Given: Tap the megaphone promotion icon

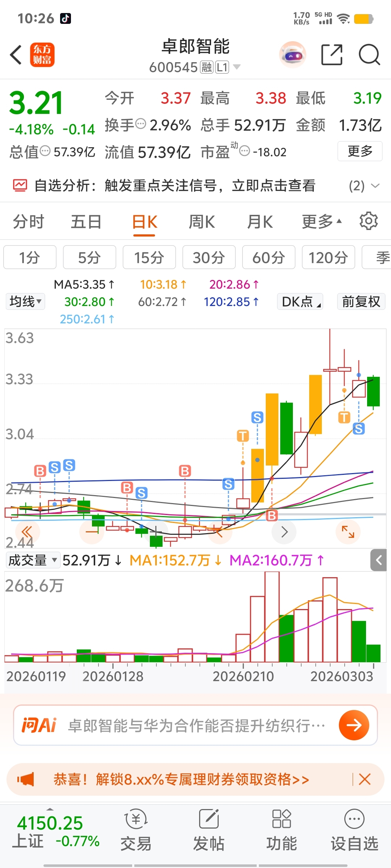Looking at the screenshot, I should [26, 779].
